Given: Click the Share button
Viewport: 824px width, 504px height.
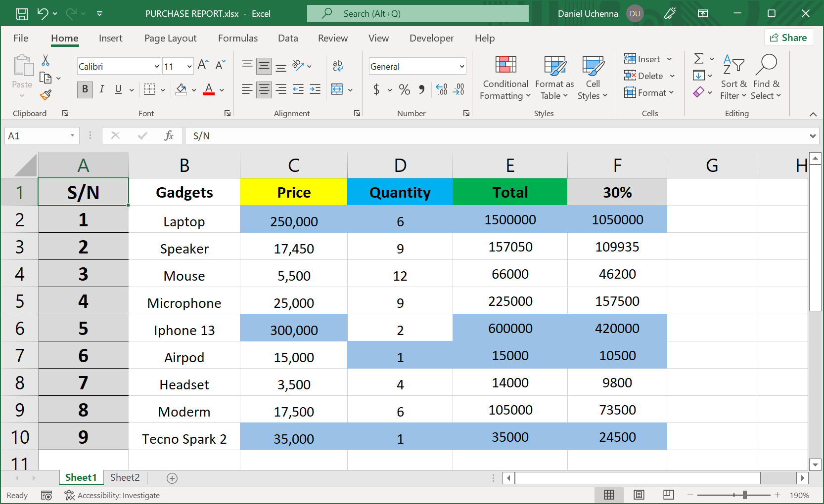Looking at the screenshot, I should (x=789, y=37).
